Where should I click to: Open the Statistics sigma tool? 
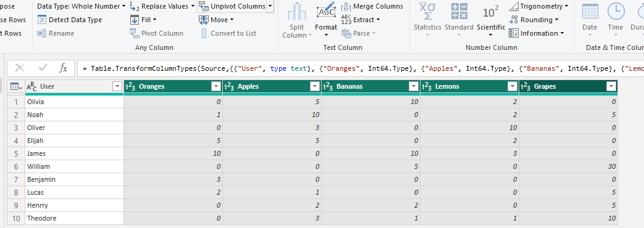click(427, 20)
